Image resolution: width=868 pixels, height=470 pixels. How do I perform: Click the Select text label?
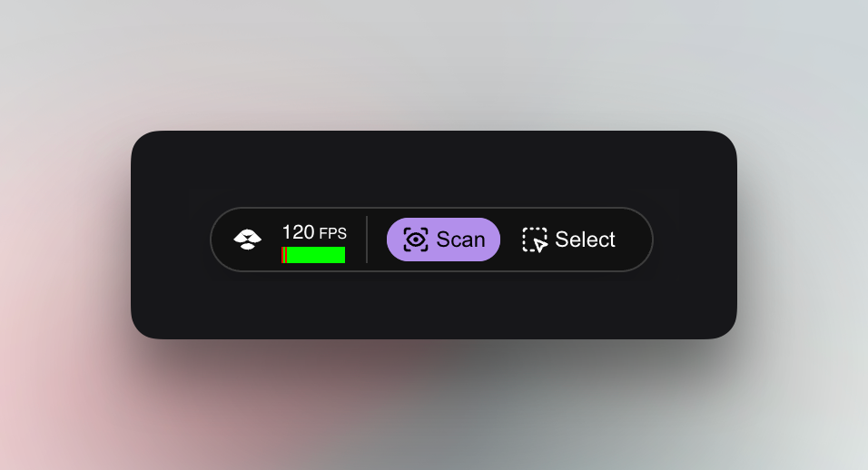click(585, 240)
